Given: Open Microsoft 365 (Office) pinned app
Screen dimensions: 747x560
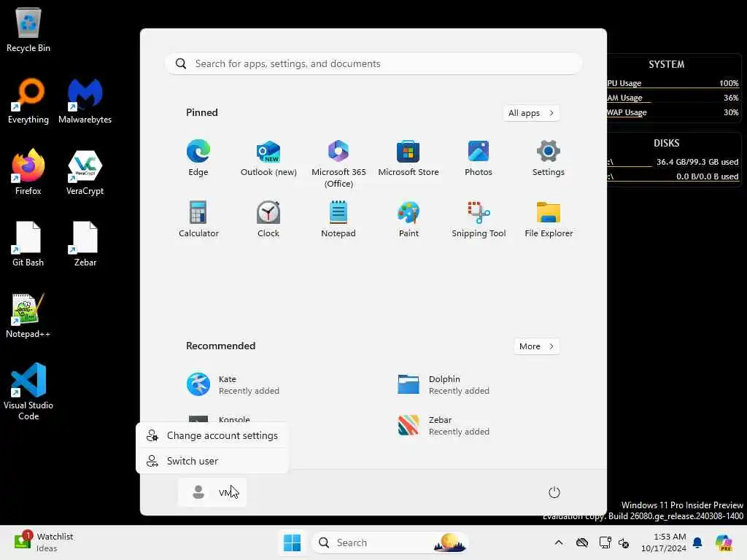Looking at the screenshot, I should [338, 164].
